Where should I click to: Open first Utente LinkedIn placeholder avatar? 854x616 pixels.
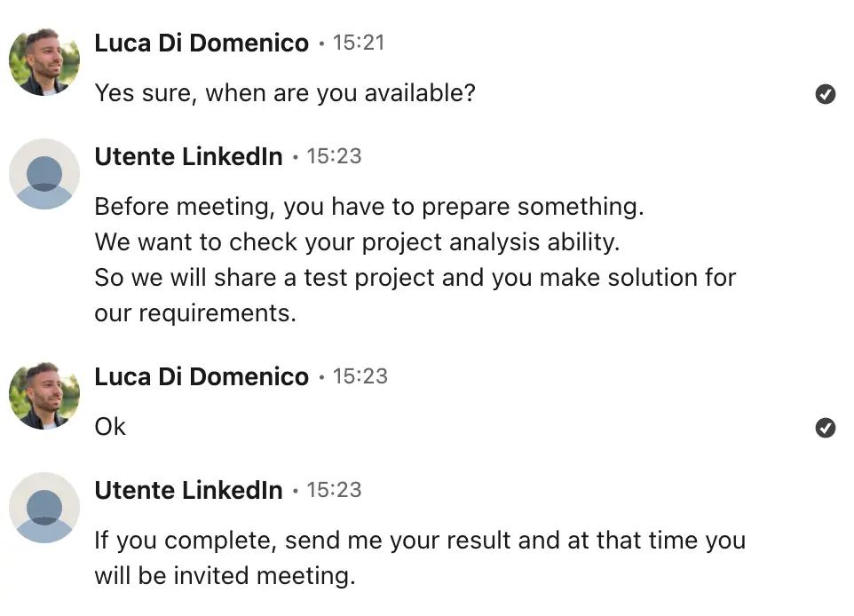[44, 174]
